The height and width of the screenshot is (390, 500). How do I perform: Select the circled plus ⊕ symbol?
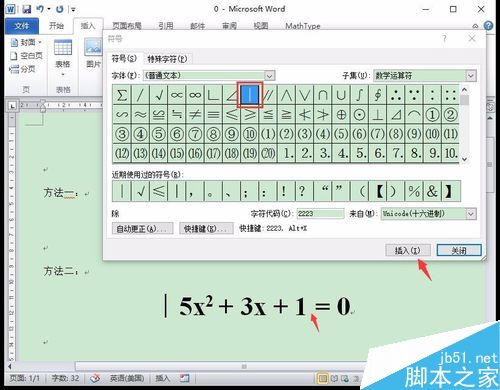pos(341,115)
